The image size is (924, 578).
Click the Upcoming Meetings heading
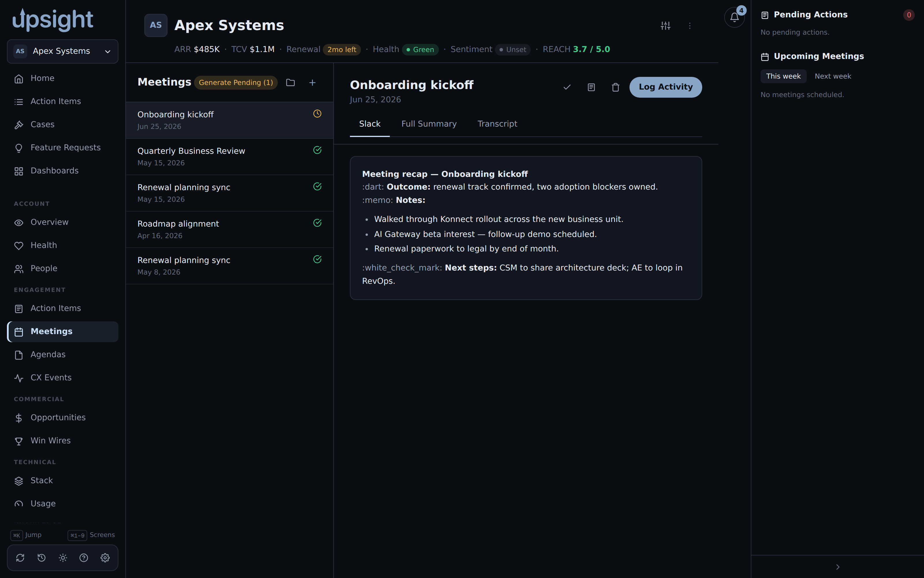pos(819,56)
